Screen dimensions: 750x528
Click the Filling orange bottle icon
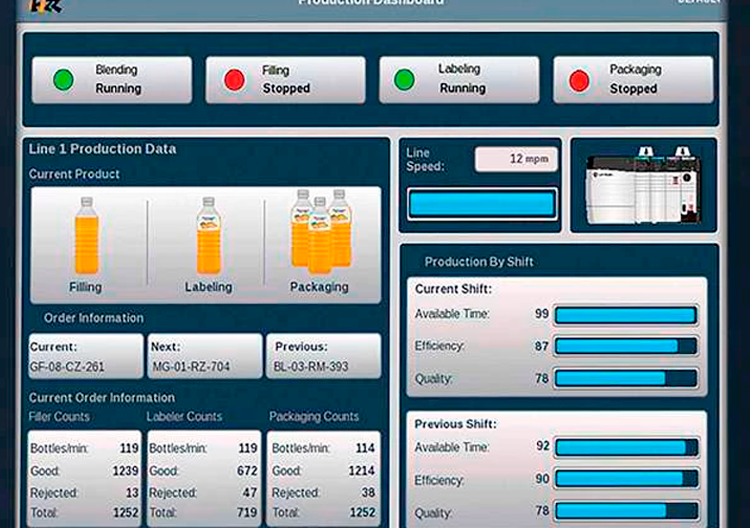[87, 236]
